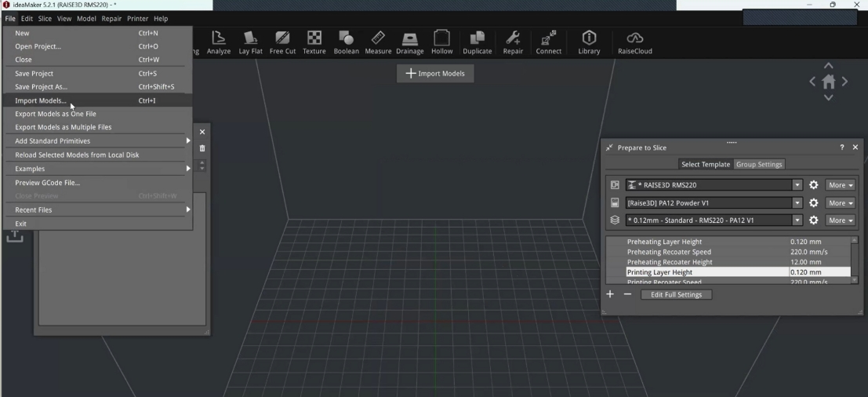Open the Analyze tool
868x397 pixels.
pos(218,42)
